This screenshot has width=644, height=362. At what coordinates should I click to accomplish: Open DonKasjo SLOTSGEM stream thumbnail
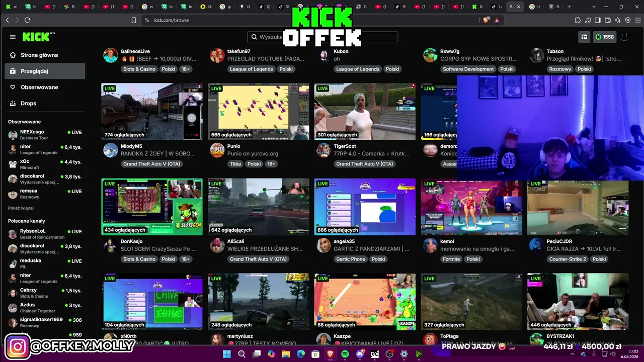click(x=152, y=207)
